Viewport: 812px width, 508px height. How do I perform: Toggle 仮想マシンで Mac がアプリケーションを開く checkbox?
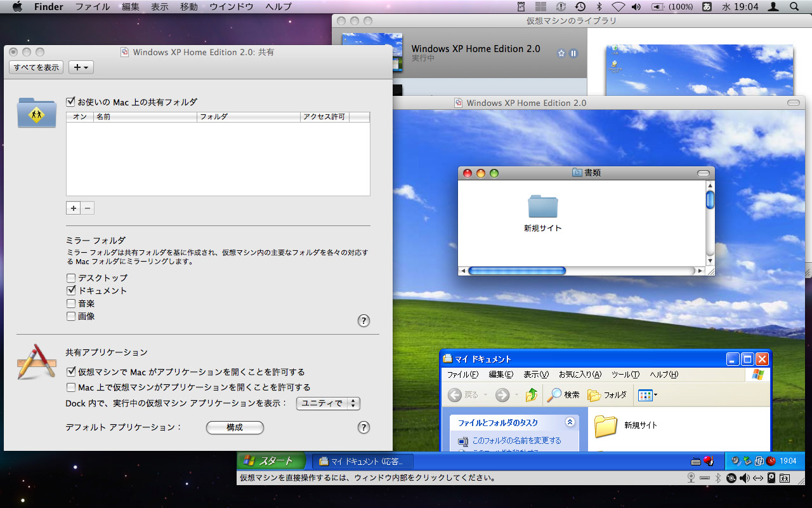71,372
